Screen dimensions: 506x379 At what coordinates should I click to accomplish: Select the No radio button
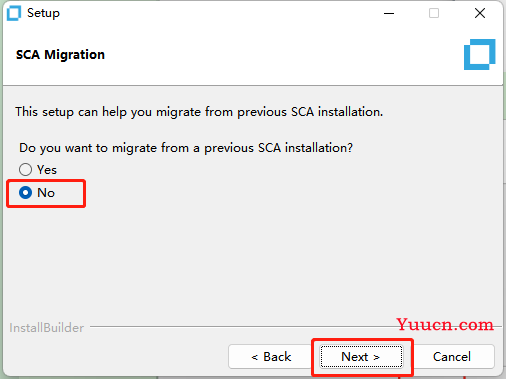click(25, 193)
